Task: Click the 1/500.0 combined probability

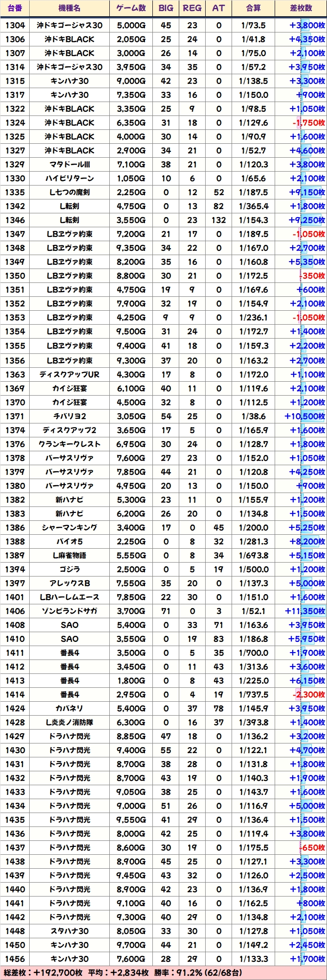Action: pos(253,569)
